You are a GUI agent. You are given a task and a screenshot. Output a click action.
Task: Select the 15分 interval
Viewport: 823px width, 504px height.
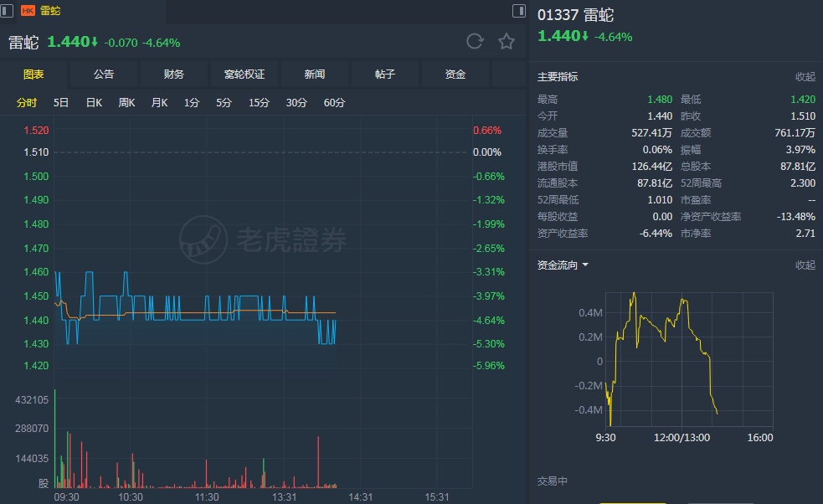tap(259, 102)
